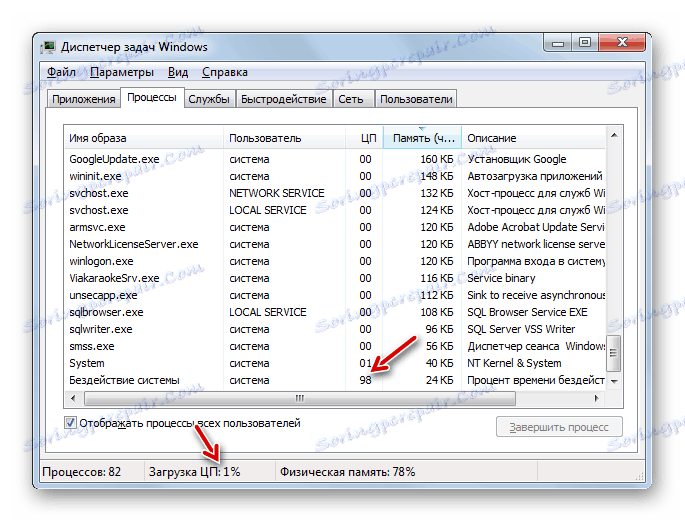685x522 pixels.
Task: Select the System process row
Action: (x=335, y=363)
